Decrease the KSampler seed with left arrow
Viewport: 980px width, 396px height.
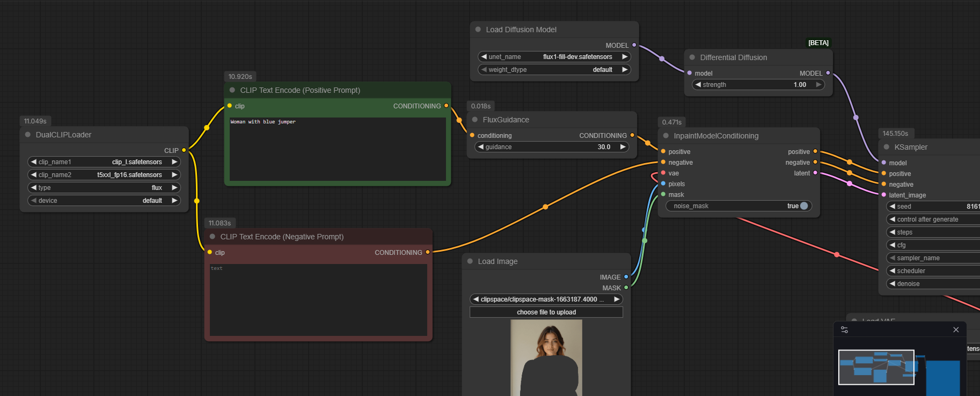(x=893, y=207)
